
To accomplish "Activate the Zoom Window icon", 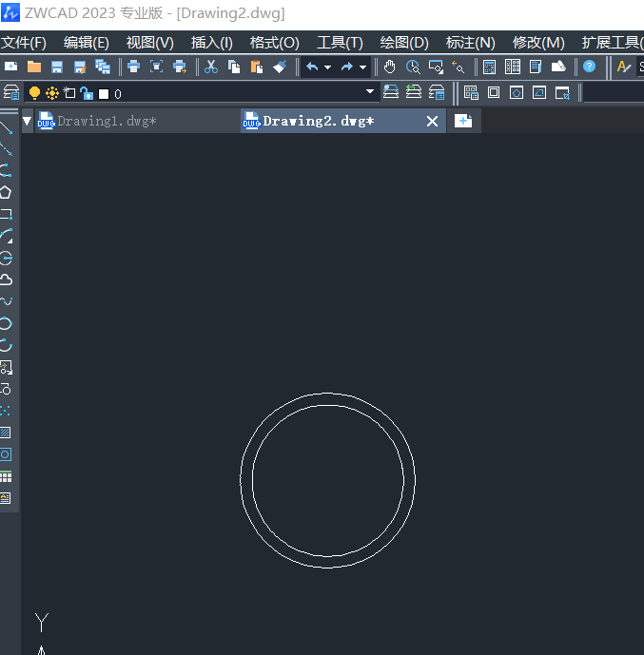I will click(436, 67).
